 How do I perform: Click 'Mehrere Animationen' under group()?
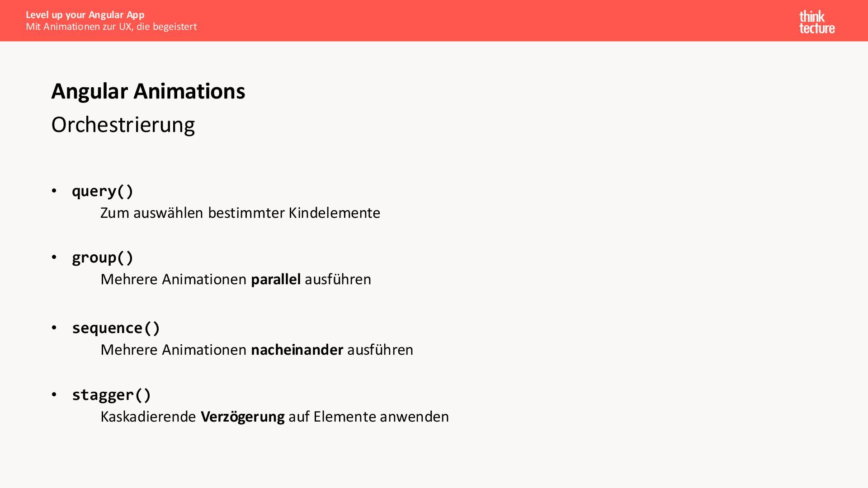click(x=173, y=279)
